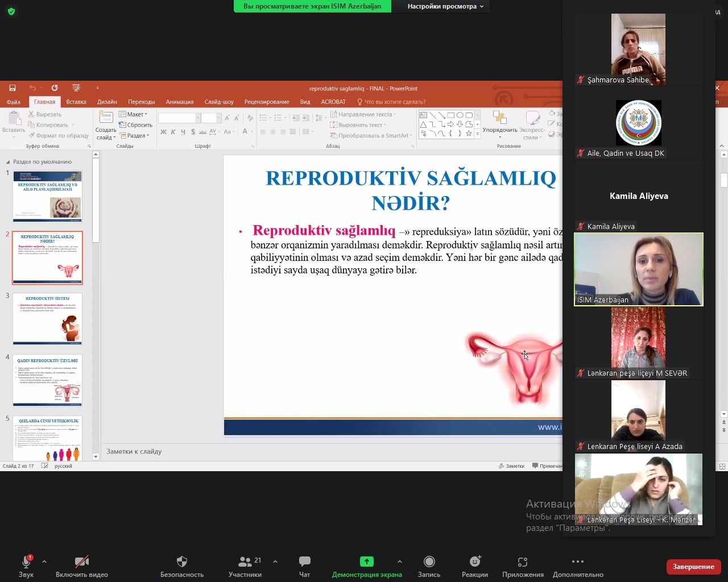Select the star shape in gallery

coord(469,134)
